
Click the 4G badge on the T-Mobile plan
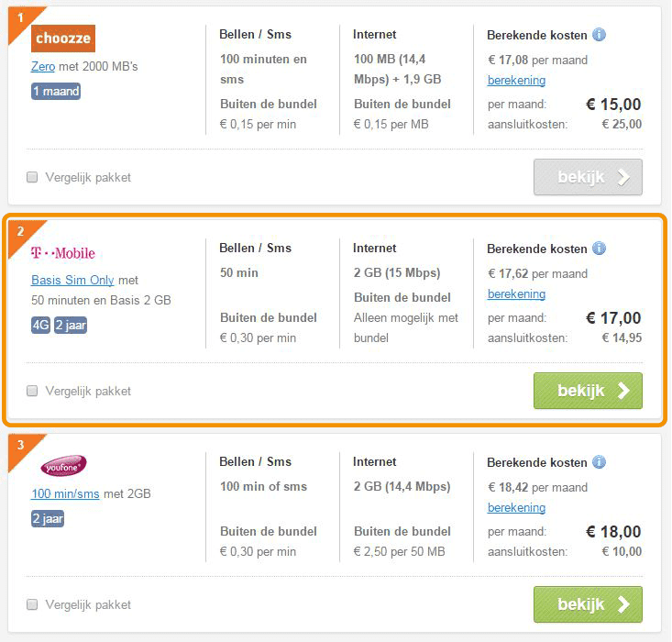tap(40, 325)
